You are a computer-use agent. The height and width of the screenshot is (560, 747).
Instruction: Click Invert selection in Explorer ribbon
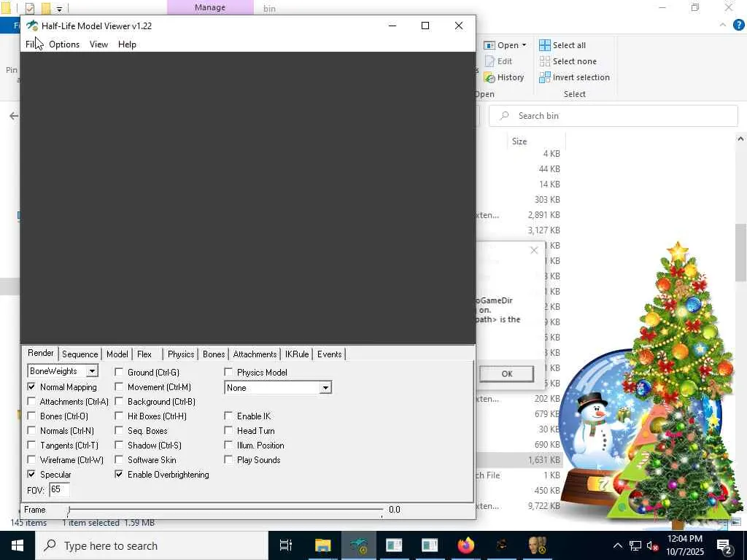click(x=575, y=77)
